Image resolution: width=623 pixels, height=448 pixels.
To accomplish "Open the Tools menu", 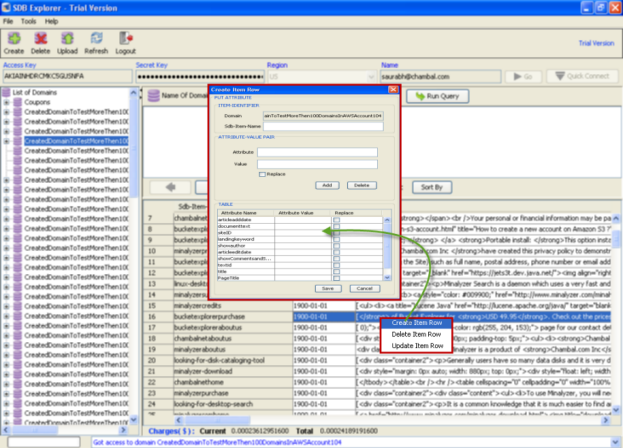I will 29,21.
